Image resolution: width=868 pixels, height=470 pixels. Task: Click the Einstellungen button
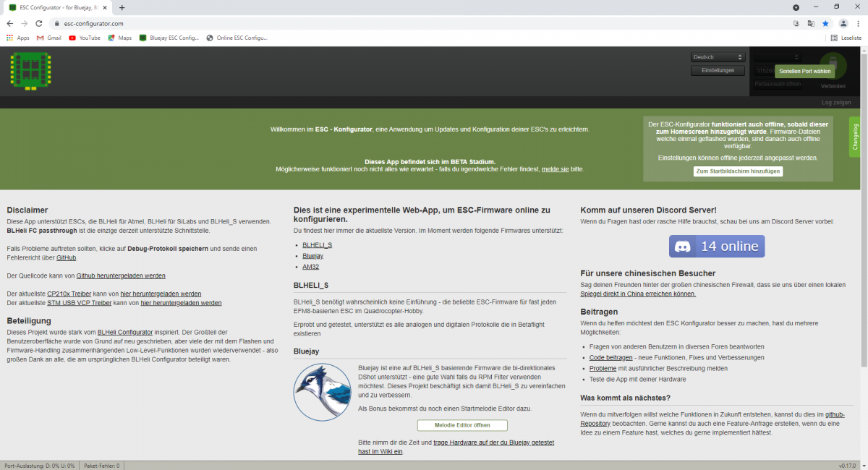tap(718, 71)
